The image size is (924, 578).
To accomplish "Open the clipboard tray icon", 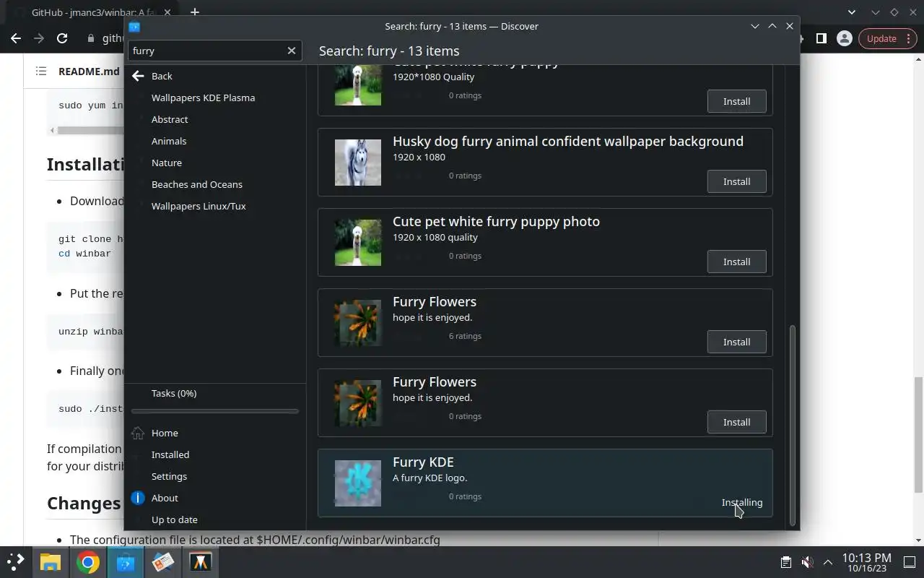I will tap(786, 562).
